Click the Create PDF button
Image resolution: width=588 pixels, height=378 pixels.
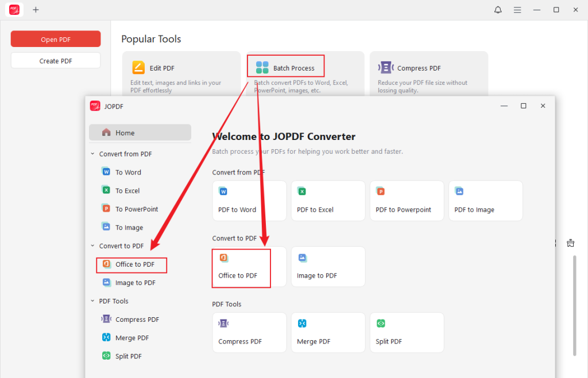[55, 60]
